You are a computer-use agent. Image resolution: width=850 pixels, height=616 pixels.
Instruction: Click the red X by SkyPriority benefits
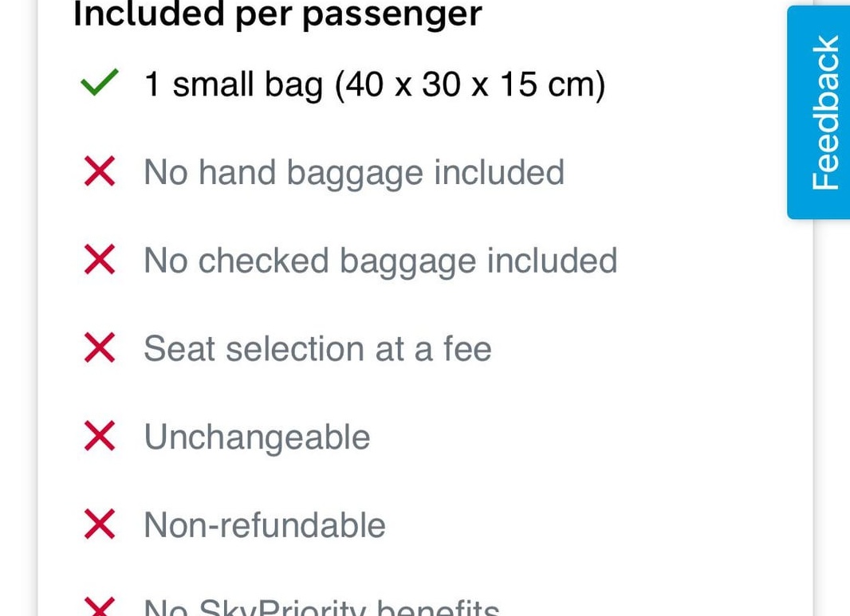(100, 607)
